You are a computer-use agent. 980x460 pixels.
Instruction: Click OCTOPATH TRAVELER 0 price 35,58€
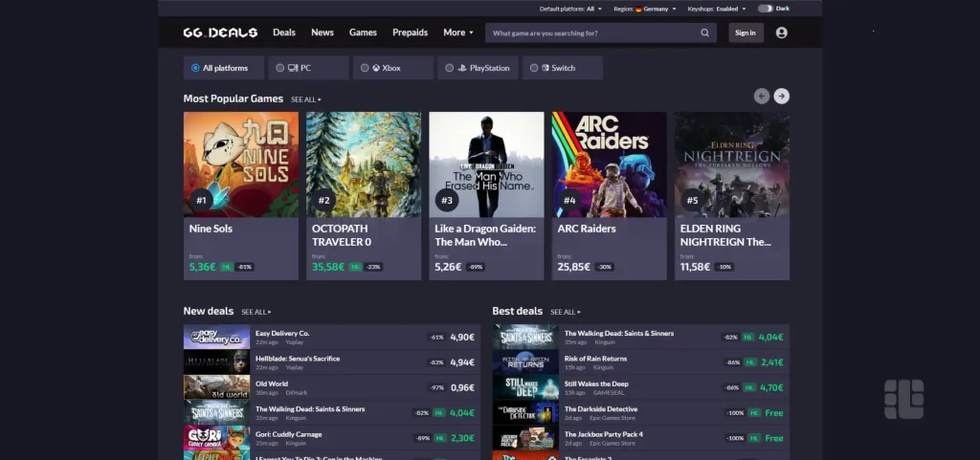pos(328,267)
